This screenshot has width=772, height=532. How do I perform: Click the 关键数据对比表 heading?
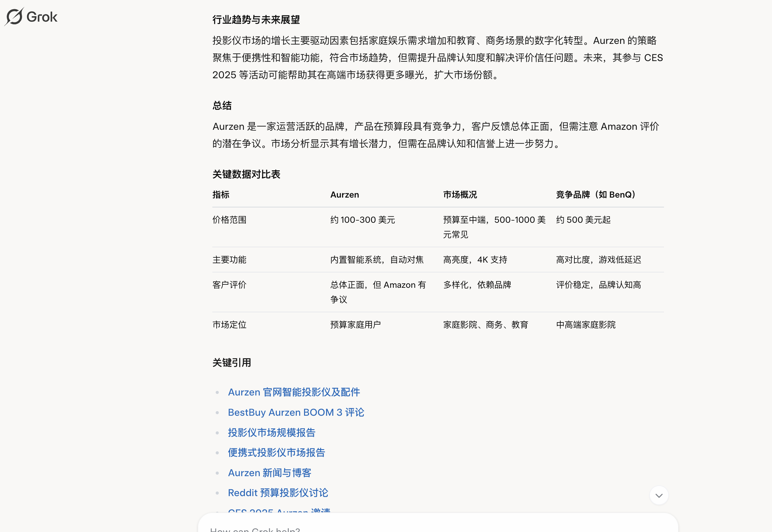(x=246, y=174)
